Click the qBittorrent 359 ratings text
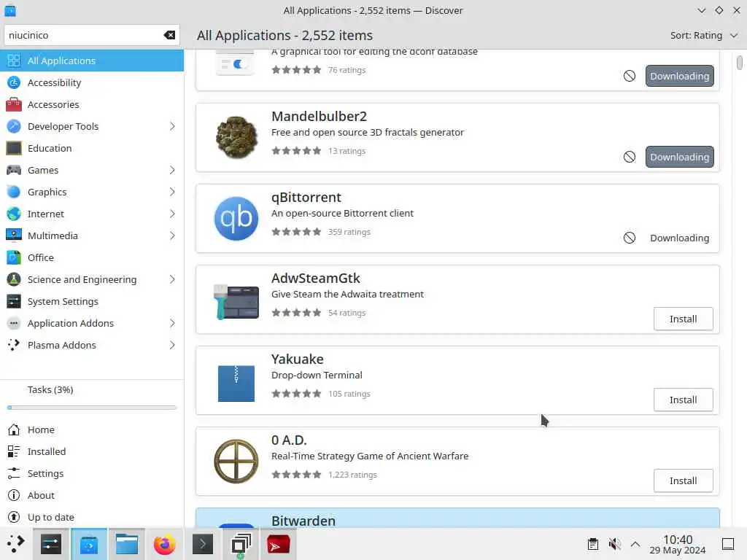 coord(349,232)
